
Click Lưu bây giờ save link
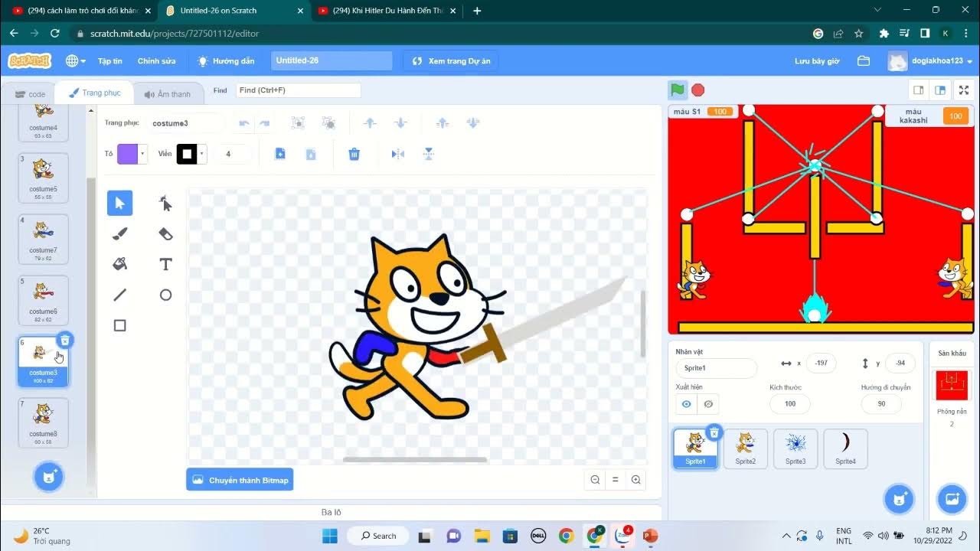coord(817,60)
